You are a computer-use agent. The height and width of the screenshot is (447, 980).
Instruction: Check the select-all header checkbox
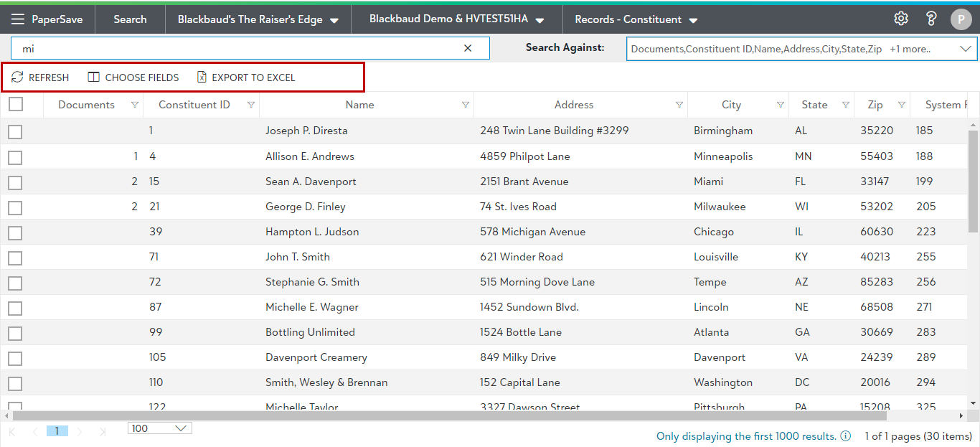point(16,105)
